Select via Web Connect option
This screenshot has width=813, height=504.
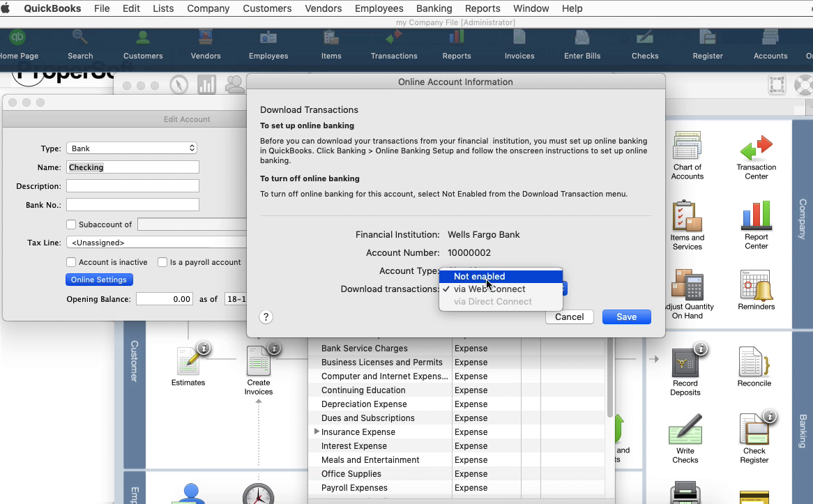[501, 289]
